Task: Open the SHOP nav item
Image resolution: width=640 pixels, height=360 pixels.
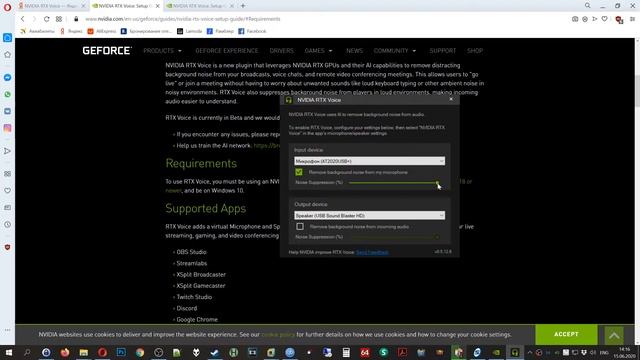Action: pyautogui.click(x=475, y=51)
